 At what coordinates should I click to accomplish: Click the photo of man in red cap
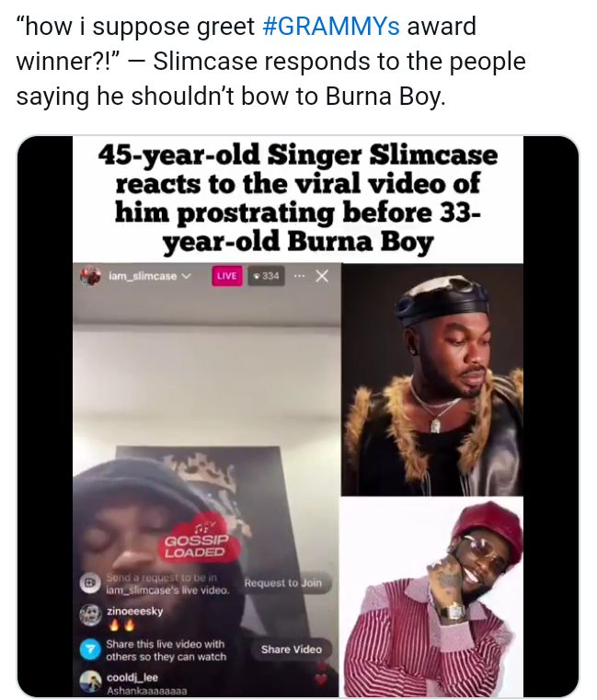pos(432,596)
